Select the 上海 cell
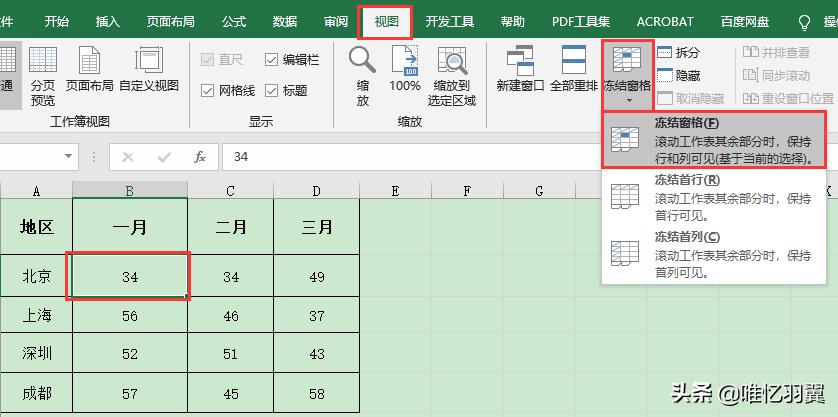Viewport: 838px width, 417px height. (36, 315)
